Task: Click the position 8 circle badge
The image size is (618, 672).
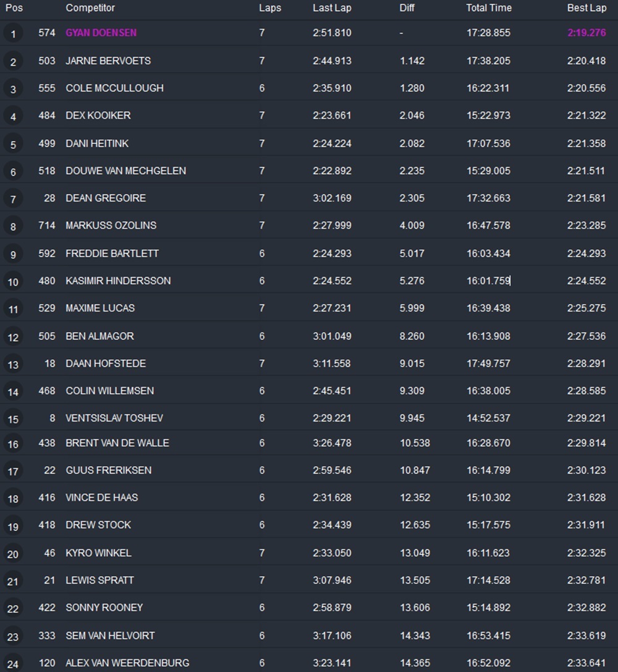Action: point(13,226)
